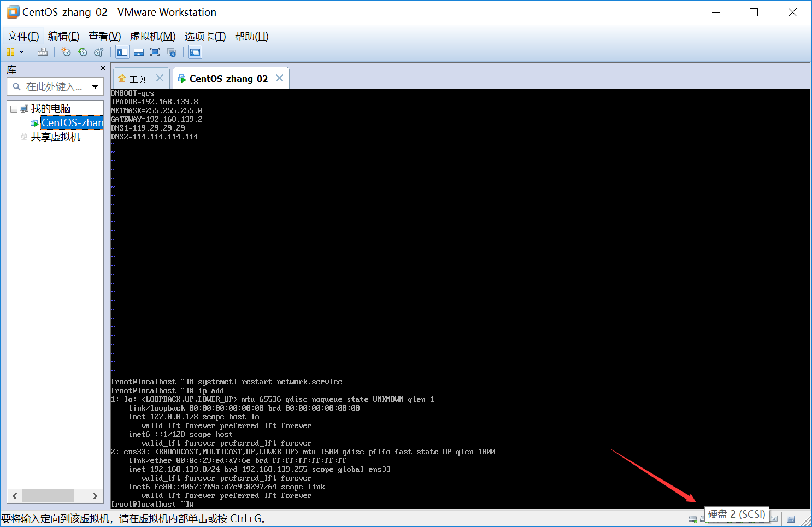Click the DNS2=114.114.114.114 line
Screen dimensions: 812x527
155,137
